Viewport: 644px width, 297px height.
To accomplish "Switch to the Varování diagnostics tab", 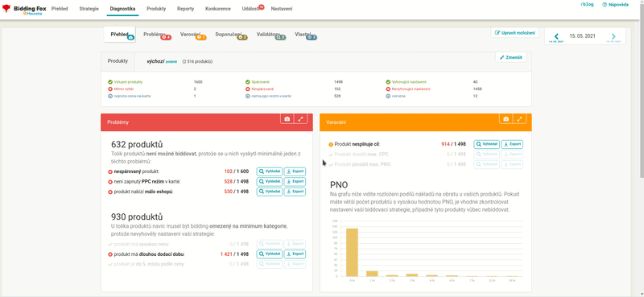I will 193,35.
